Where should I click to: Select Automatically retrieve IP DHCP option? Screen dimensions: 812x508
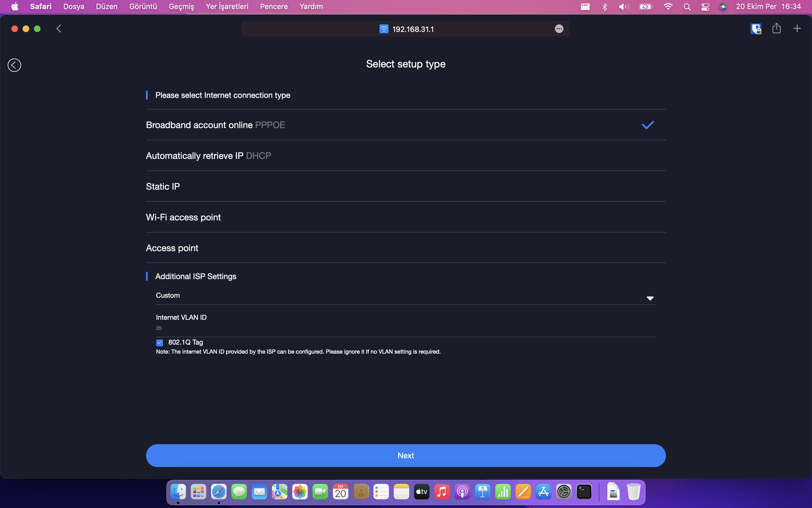pos(406,156)
